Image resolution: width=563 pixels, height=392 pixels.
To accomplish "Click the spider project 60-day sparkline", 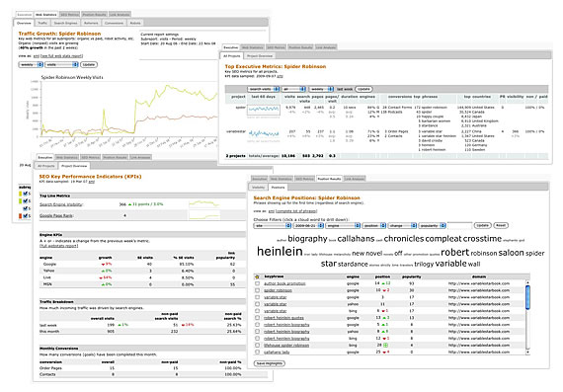I will [264, 110].
